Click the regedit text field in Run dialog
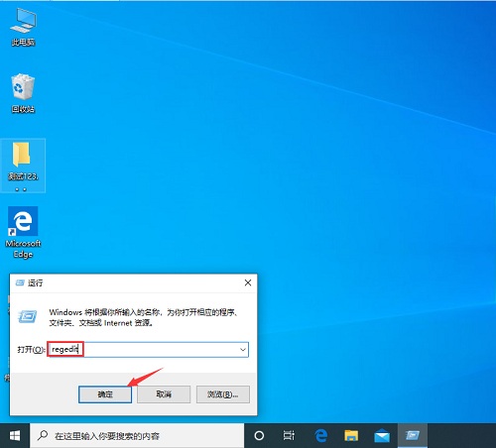 point(148,350)
